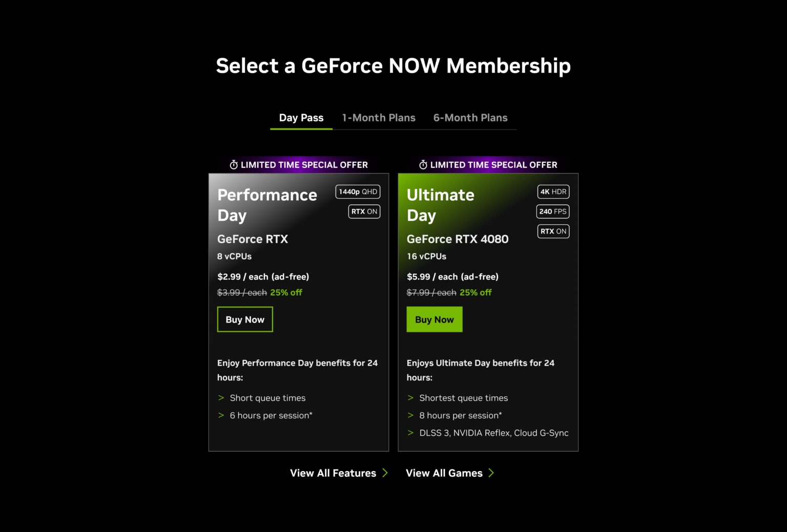
Task: Open View All Games
Action: 444,473
